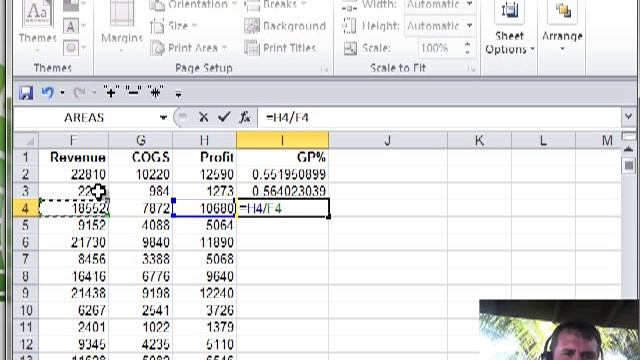Expand the formula bar
640x360 pixels.
coord(629,118)
